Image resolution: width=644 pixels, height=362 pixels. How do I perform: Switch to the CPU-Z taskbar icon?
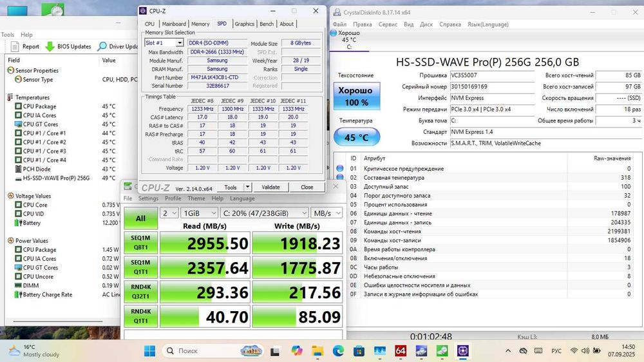coord(463,351)
